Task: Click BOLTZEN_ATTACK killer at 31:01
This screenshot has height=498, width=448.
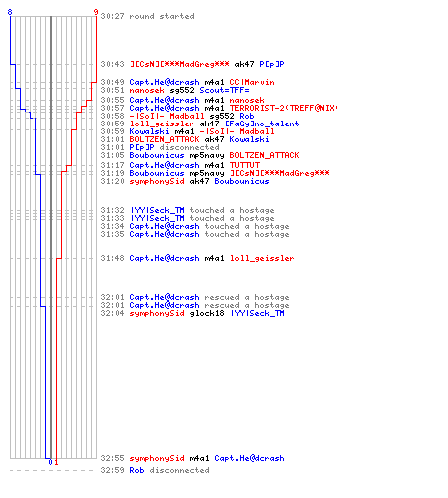Action: 164,139
